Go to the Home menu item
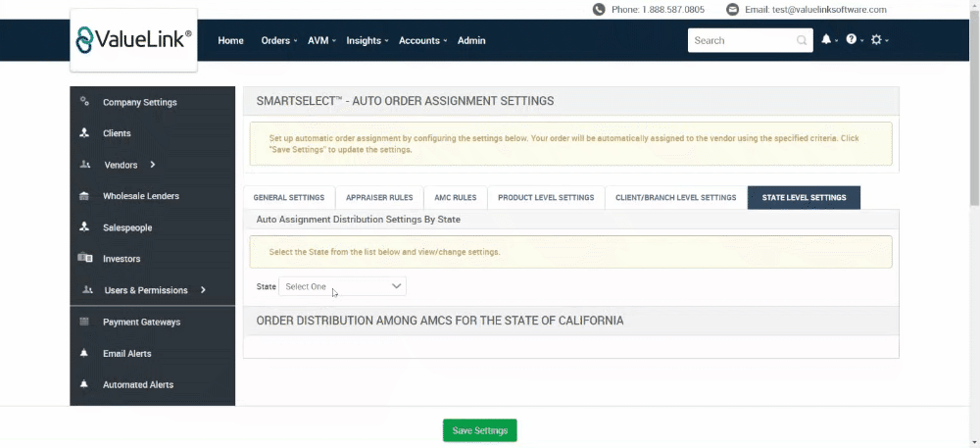 230,40
